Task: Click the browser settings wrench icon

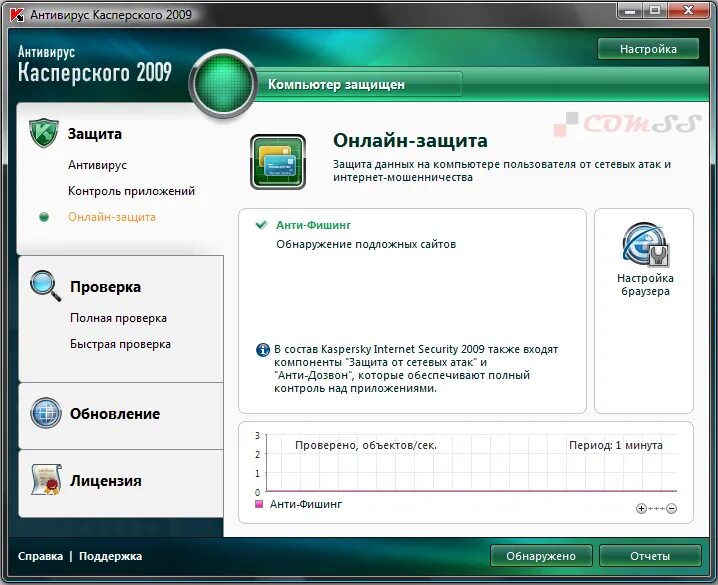Action: [x=646, y=245]
